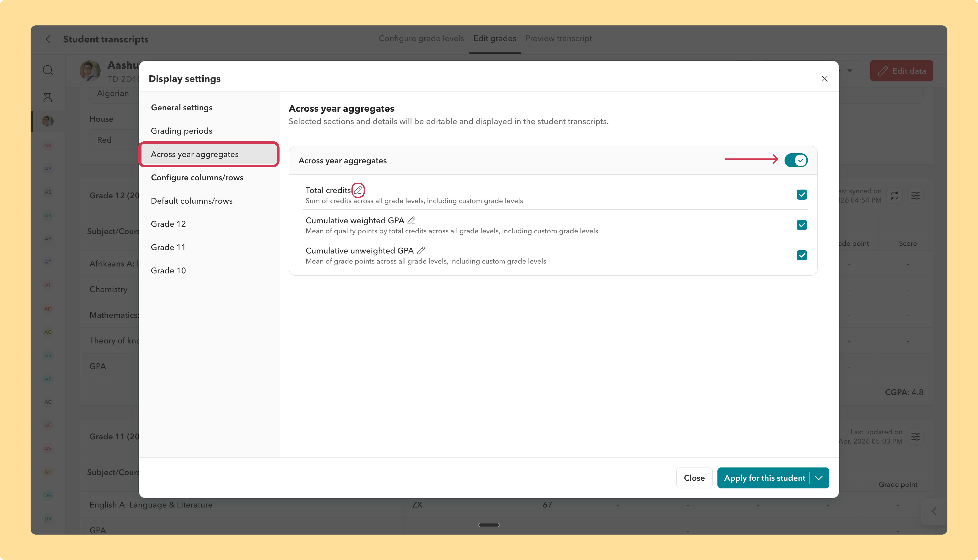Click the selected student photo in sidebar

(48, 121)
